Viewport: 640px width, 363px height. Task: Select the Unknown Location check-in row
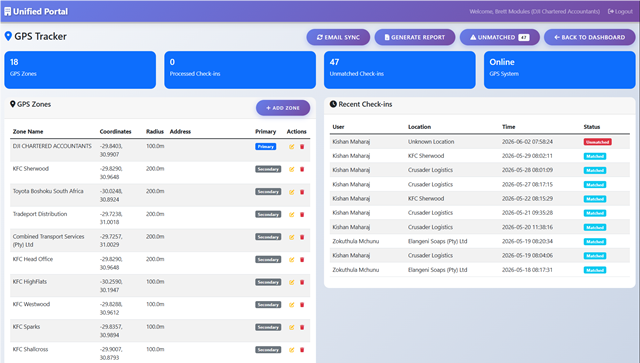click(480, 142)
